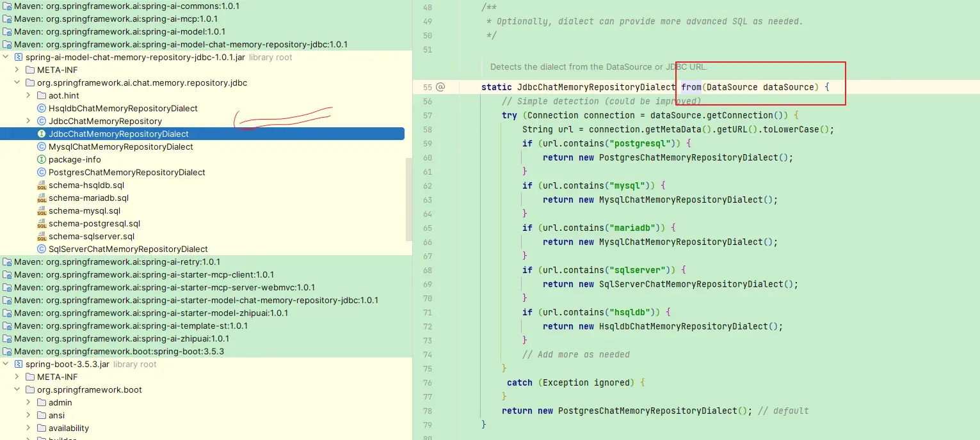Image resolution: width=980 pixels, height=440 pixels.
Task: Click the JdbcChatMemoryRepositoryDialect interface icon
Action: point(42,134)
